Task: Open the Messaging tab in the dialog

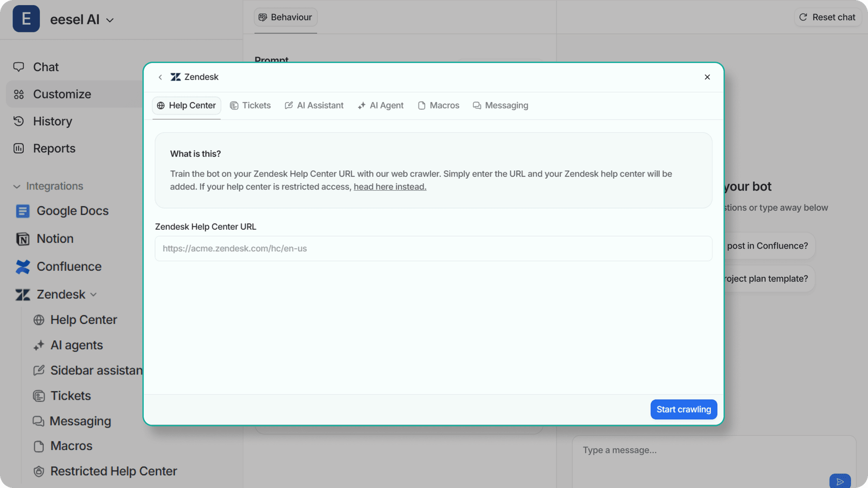Action: click(500, 105)
